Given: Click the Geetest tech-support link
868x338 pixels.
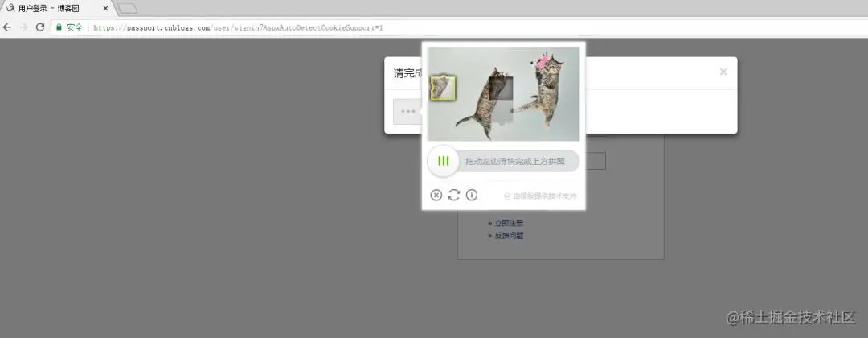Looking at the screenshot, I should tap(541, 196).
